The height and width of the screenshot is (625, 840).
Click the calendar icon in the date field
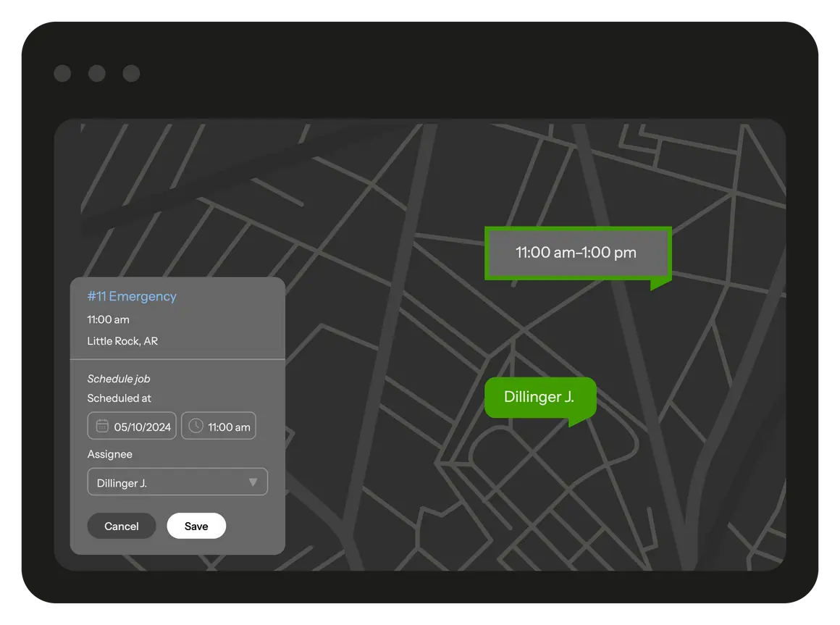coord(102,426)
